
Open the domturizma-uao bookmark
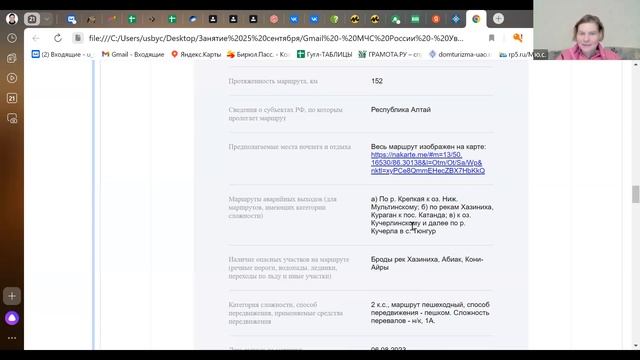[x=459, y=54]
